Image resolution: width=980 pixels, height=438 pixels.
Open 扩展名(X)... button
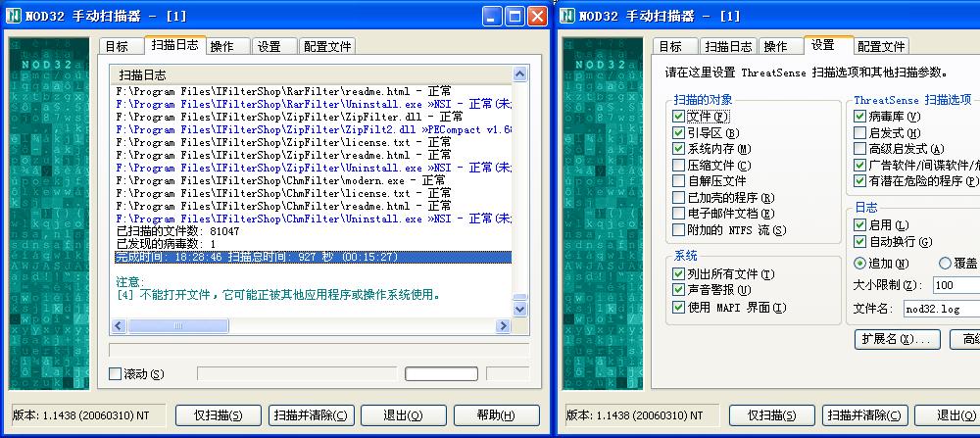point(897,339)
